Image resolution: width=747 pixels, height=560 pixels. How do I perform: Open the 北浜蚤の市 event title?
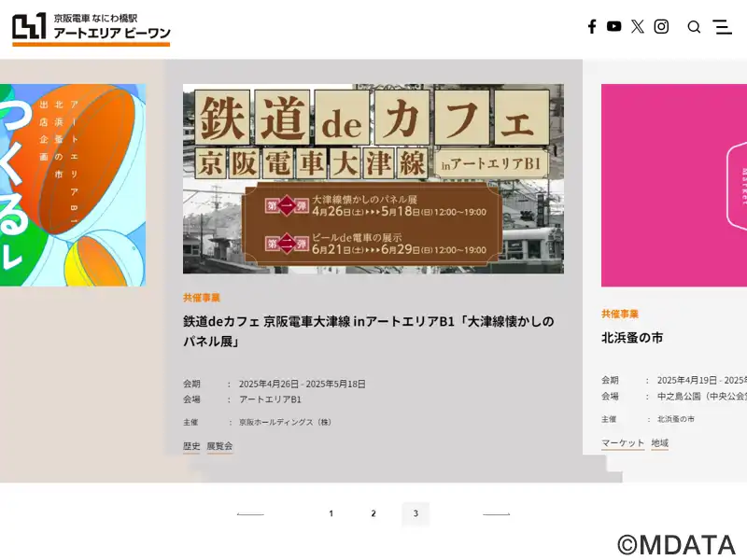pyautogui.click(x=632, y=338)
